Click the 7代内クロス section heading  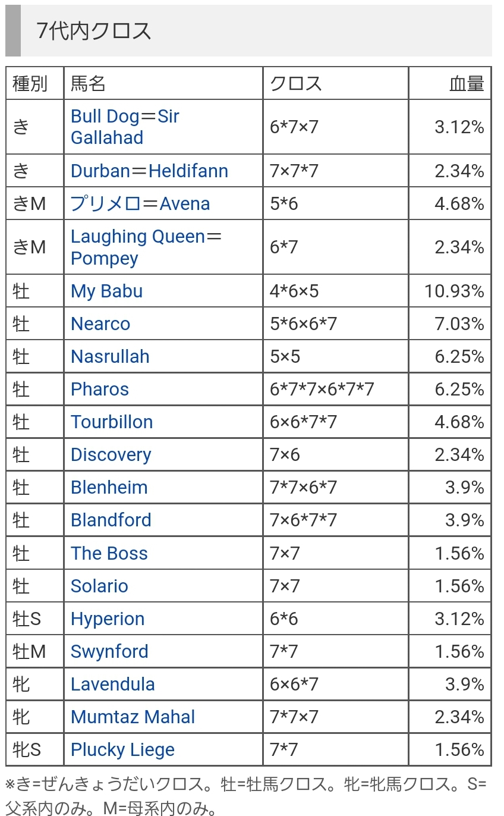coord(94,30)
